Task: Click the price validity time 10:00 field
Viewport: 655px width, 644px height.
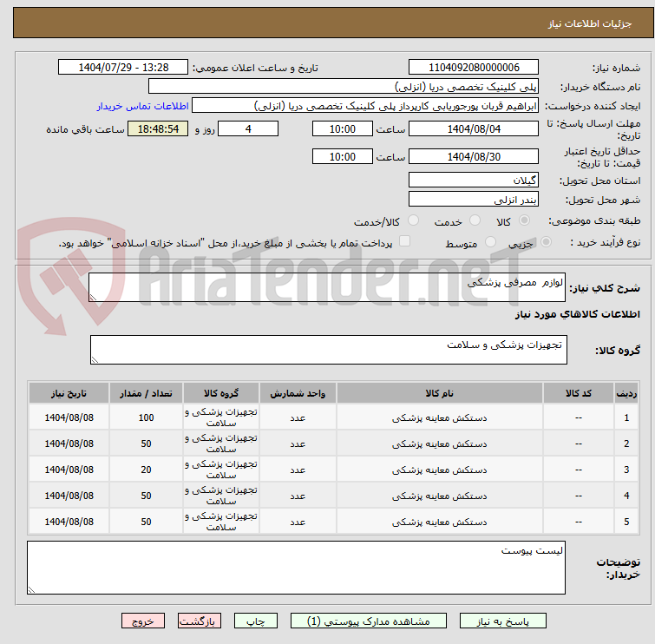Action: 342,157
